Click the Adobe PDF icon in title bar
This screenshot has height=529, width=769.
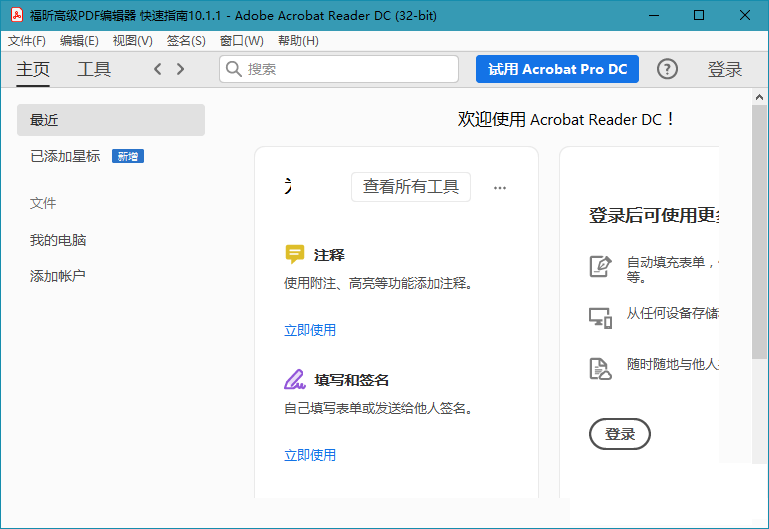tap(17, 15)
